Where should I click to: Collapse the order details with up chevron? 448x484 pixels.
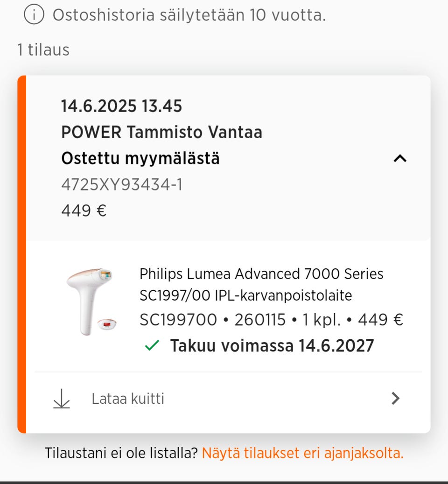tap(400, 159)
